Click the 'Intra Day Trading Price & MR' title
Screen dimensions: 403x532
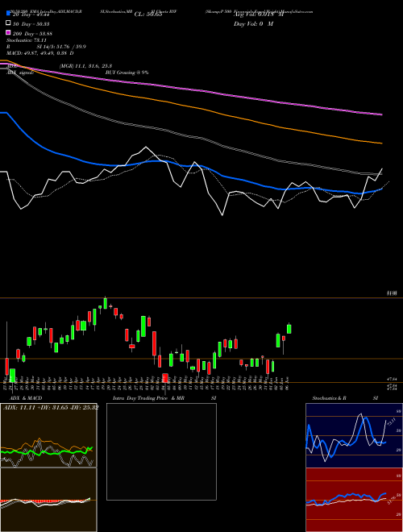coord(148,397)
